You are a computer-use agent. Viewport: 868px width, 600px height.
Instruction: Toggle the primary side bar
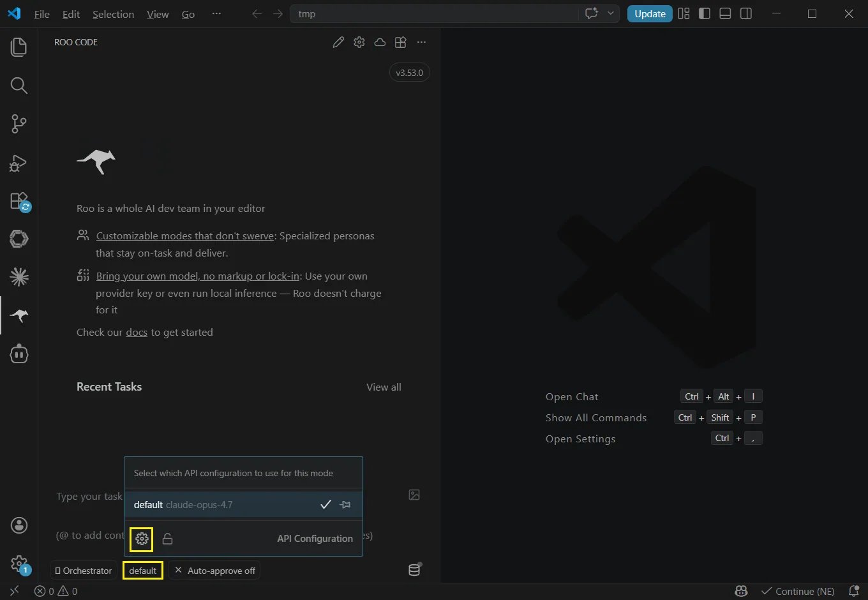(705, 14)
